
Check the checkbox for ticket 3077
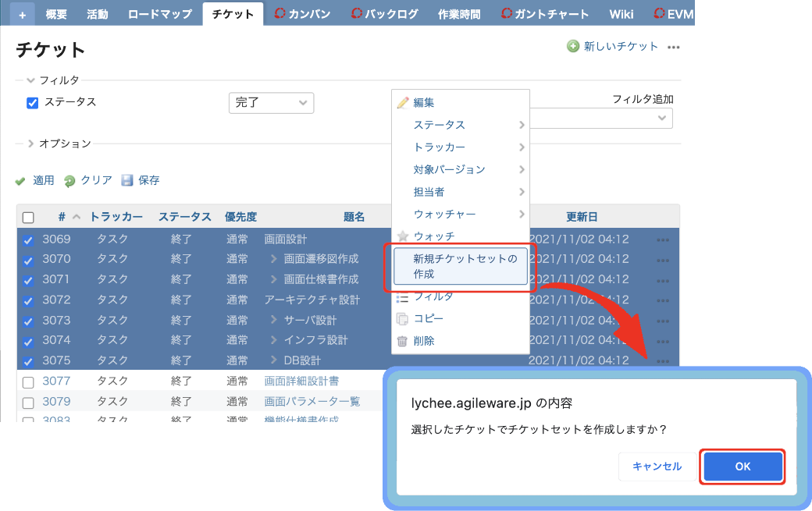point(28,381)
